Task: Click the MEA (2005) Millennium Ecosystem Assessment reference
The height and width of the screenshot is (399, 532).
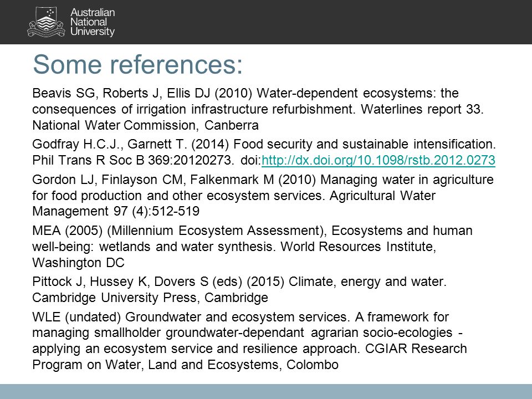Action: [253, 247]
